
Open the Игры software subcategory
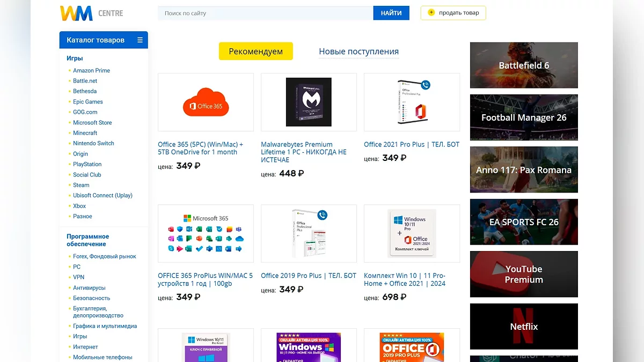click(x=80, y=336)
